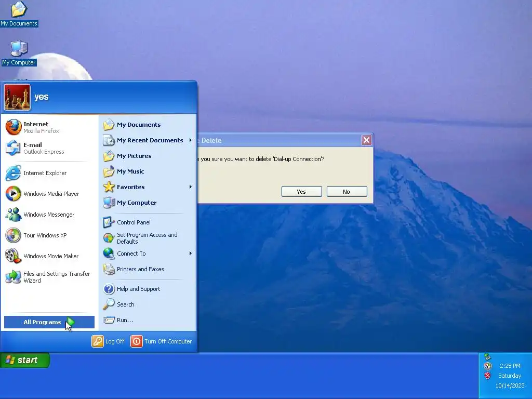
Task: Click the 10/14/2023 date in tray
Action: [510, 385]
